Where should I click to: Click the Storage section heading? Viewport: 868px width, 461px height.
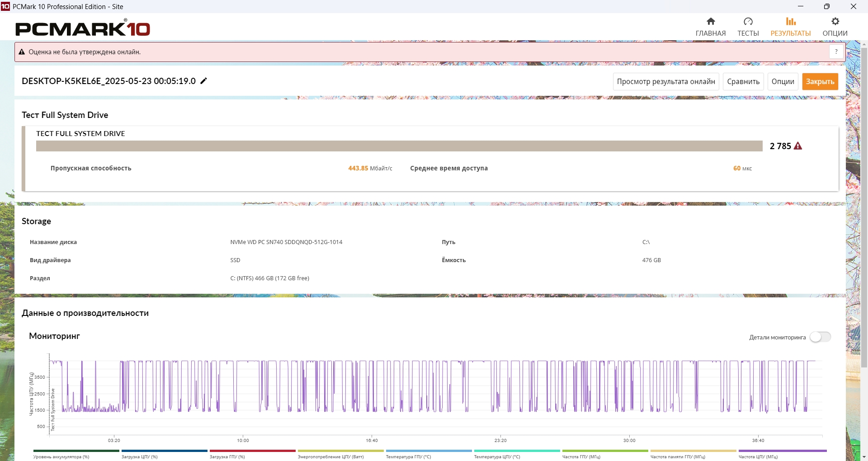pyautogui.click(x=36, y=221)
